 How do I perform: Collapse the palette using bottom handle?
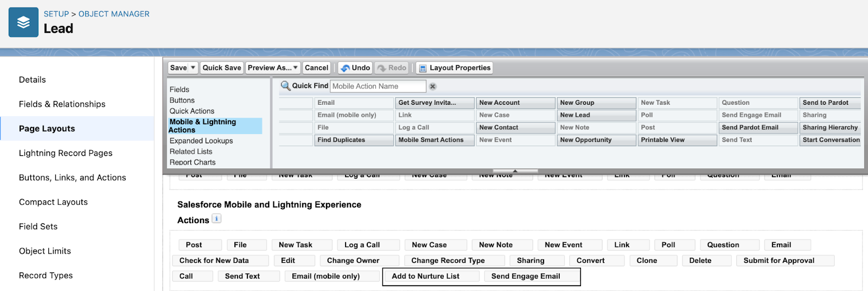[x=515, y=171]
